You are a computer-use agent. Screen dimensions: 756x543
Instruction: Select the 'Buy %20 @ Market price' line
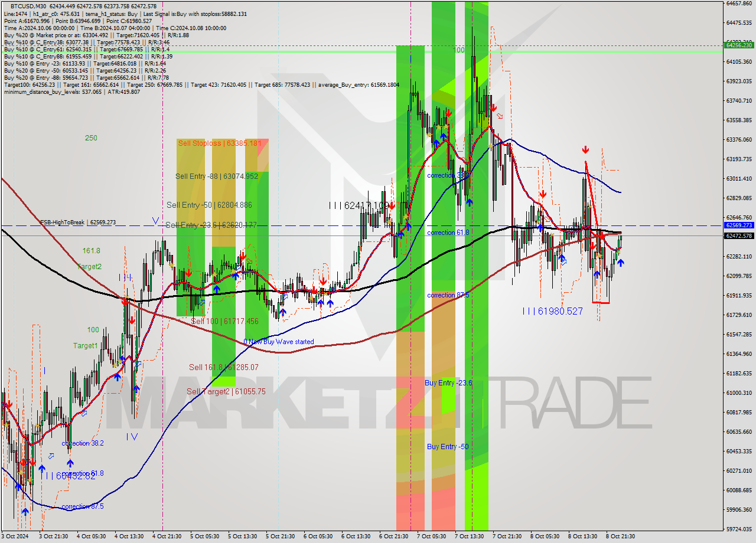tap(96, 35)
